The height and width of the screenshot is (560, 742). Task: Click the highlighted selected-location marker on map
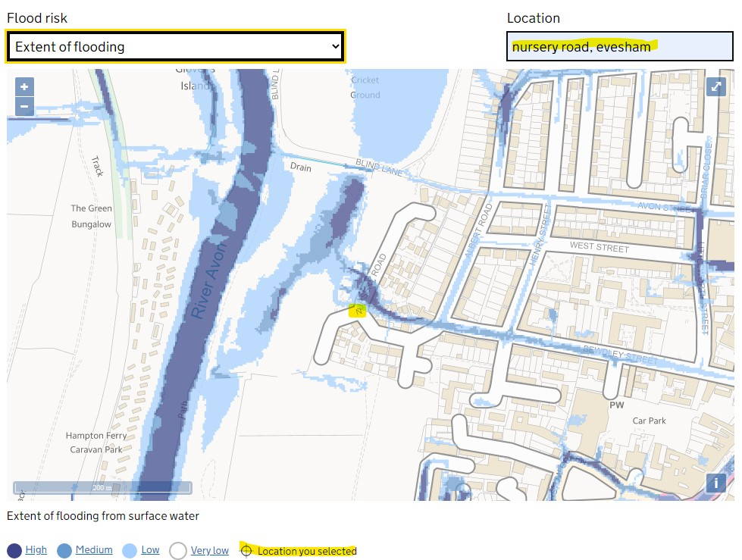[358, 310]
